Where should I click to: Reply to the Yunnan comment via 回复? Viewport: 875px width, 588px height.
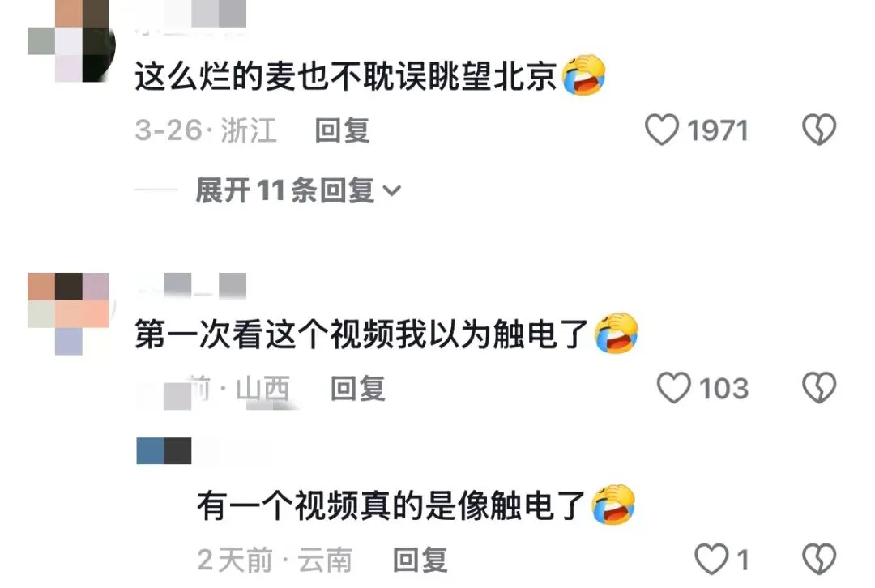click(420, 560)
